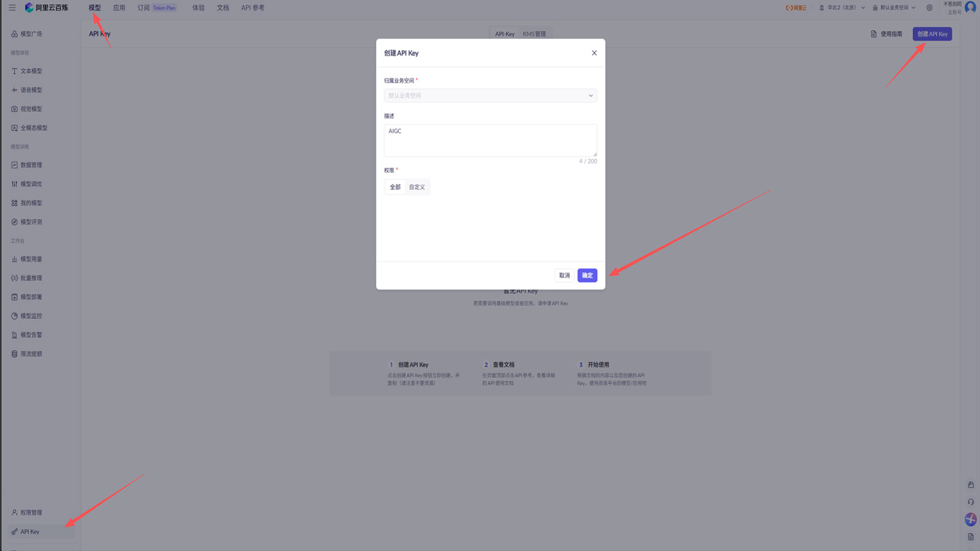This screenshot has height=551, width=980.
Task: Select 全部 permission option
Action: tap(395, 187)
